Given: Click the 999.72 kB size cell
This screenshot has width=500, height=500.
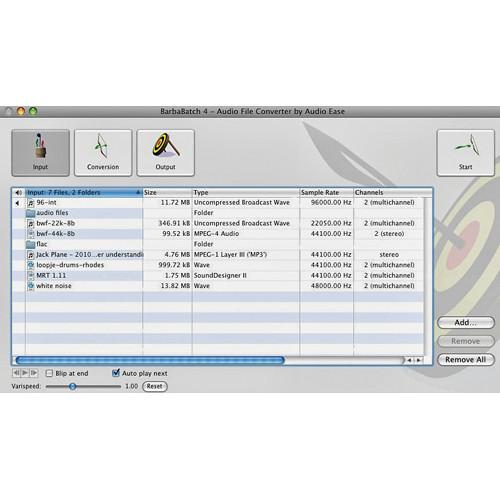Looking at the screenshot, I should click(174, 265).
